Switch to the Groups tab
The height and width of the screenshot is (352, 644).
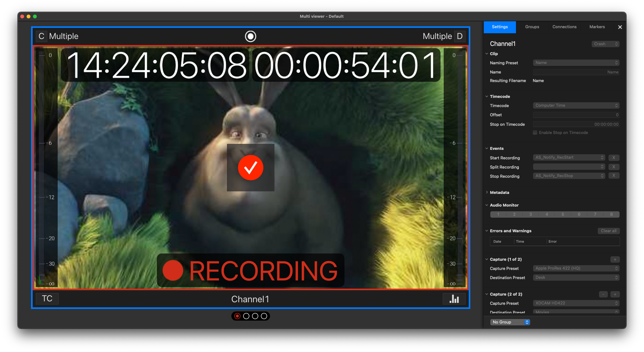click(532, 27)
